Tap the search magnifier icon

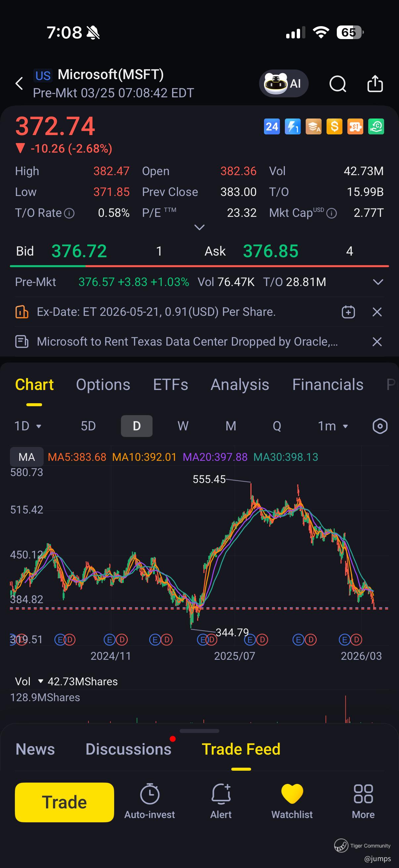(x=338, y=83)
